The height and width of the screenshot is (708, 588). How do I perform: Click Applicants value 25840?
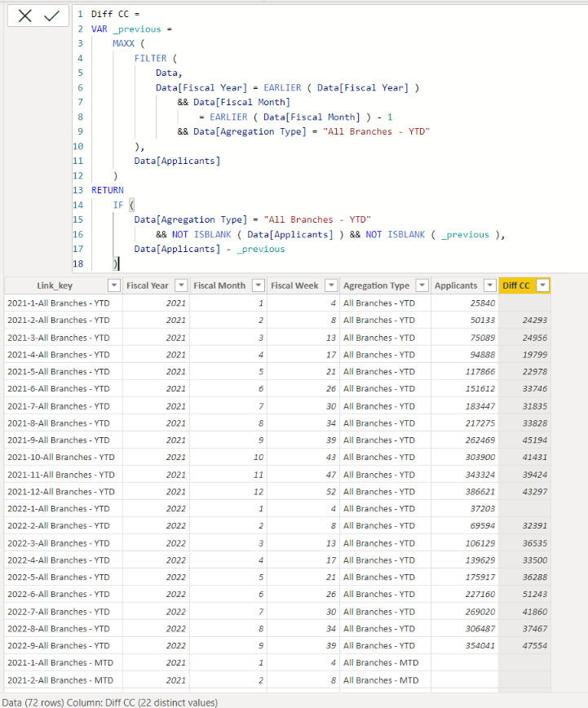point(482,303)
